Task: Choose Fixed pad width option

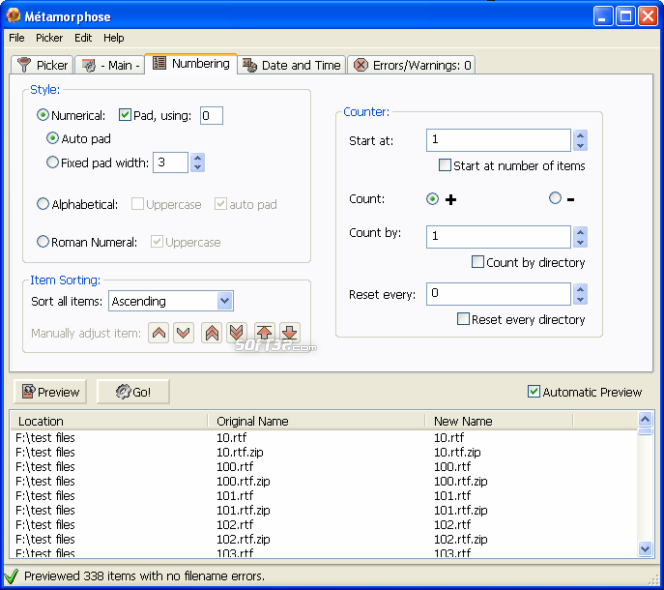Action: tap(52, 162)
